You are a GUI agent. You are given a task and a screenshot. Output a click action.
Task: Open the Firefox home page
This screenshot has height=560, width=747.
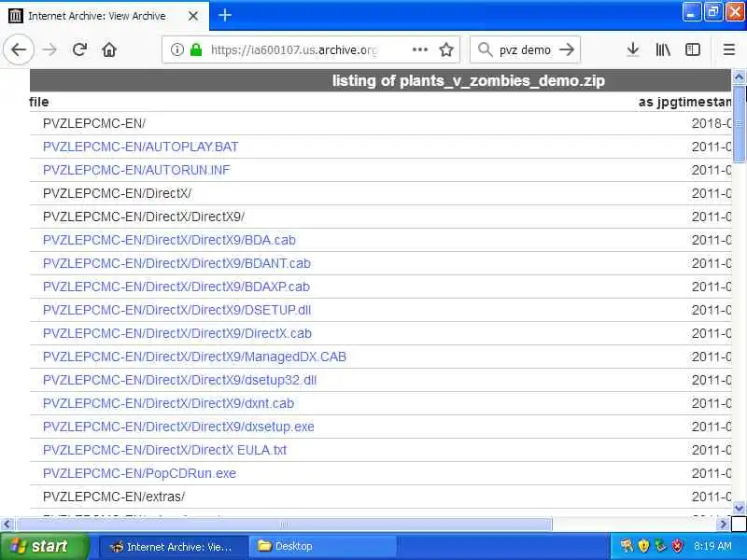pos(109,49)
